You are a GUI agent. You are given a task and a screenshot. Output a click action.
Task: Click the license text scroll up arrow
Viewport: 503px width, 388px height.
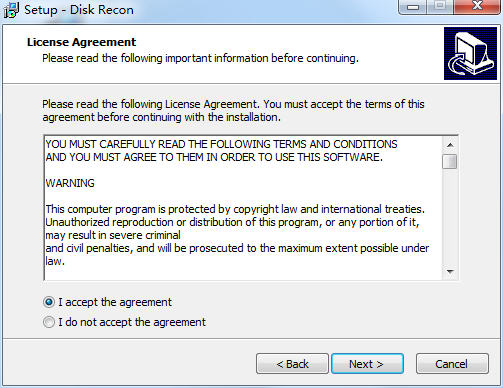tap(450, 145)
